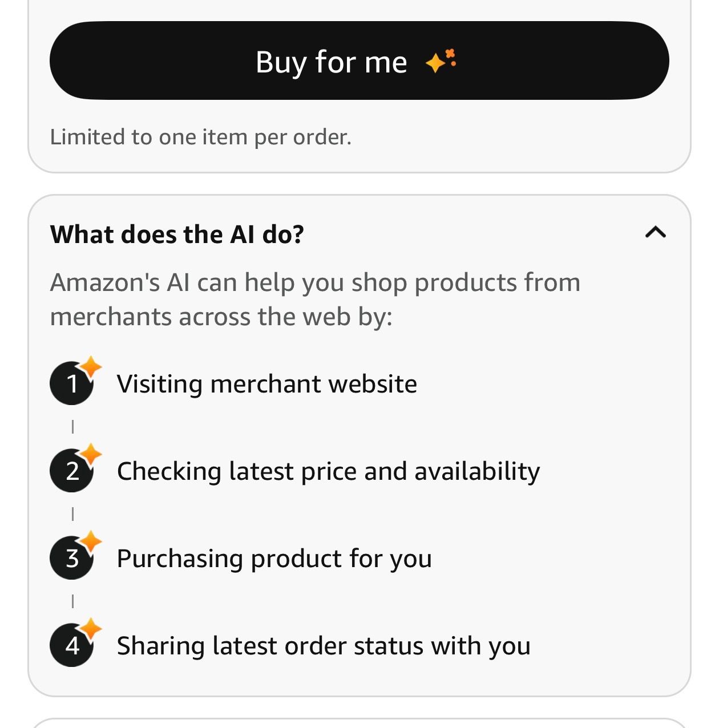Tap the partially visible card at the bottom
719x728 pixels.
click(359, 723)
